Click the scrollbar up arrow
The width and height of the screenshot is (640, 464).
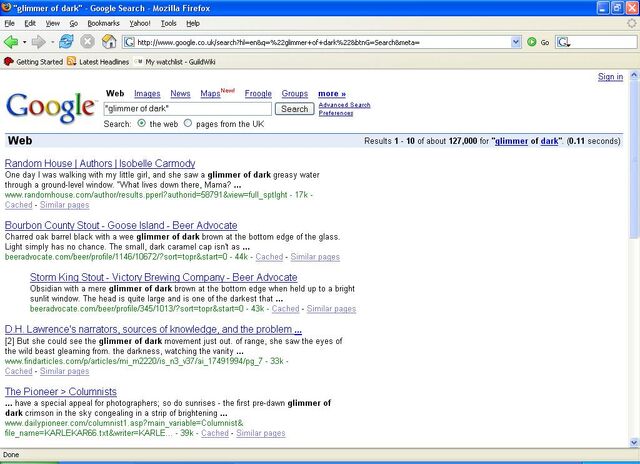pyautogui.click(x=633, y=75)
